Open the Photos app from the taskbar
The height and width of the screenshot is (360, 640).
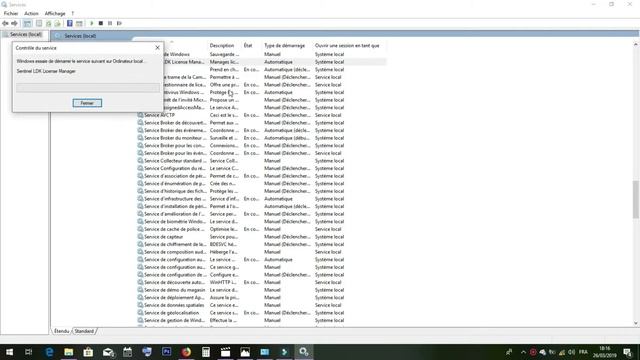[245, 352]
